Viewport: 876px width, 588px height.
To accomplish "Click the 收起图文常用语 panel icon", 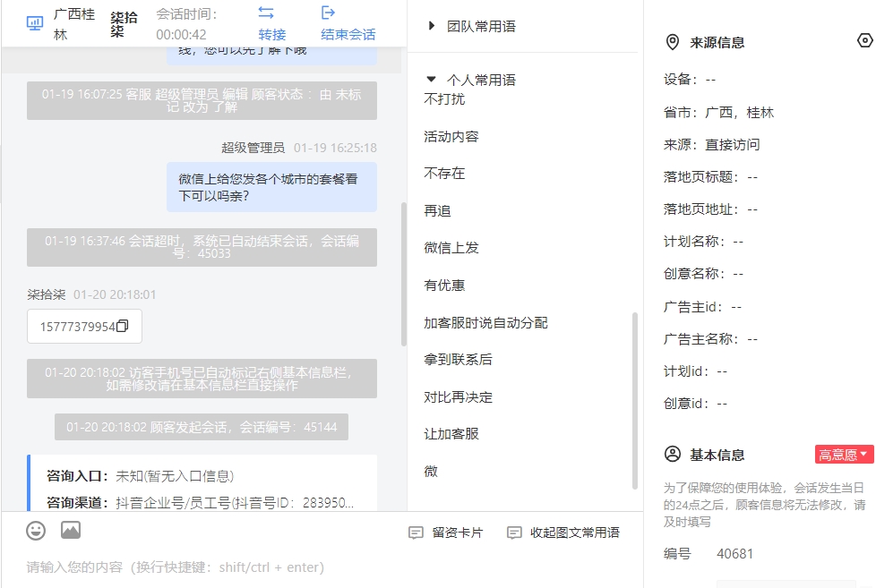I will point(514,533).
